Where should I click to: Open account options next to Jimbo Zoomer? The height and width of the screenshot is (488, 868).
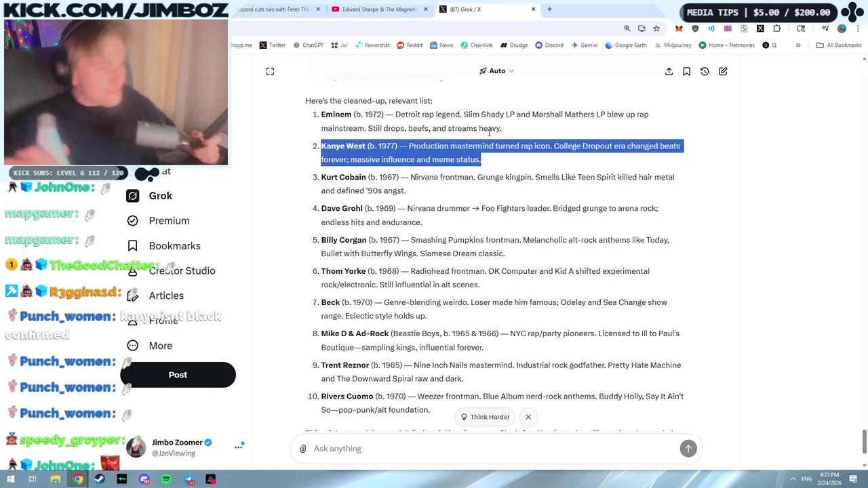click(239, 447)
